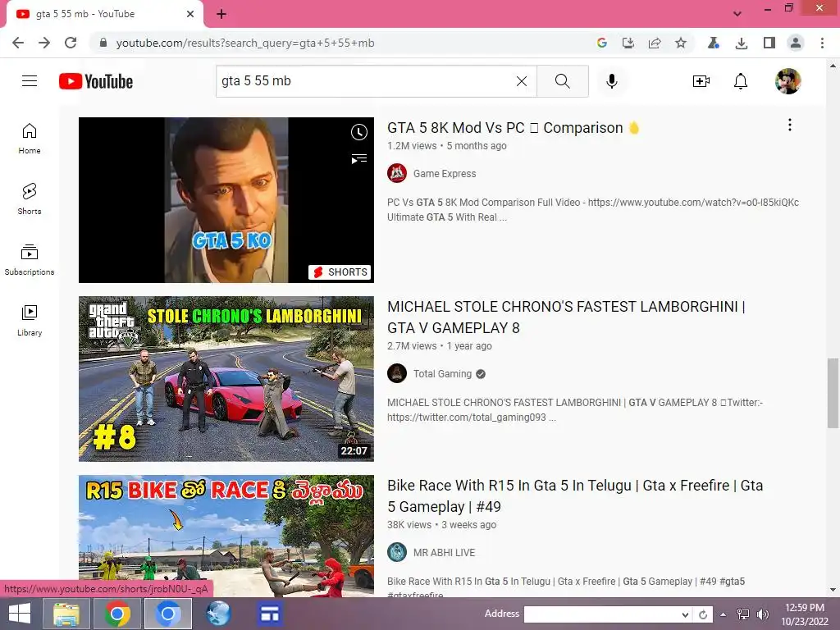
Task: Click the Google icon in the address bar
Action: point(601,43)
